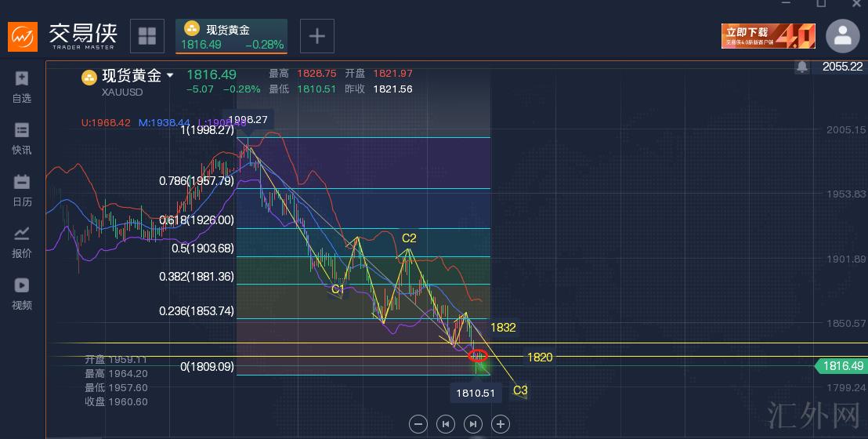Open the user profile avatar
Screen dimensions: 868x439
point(843,36)
